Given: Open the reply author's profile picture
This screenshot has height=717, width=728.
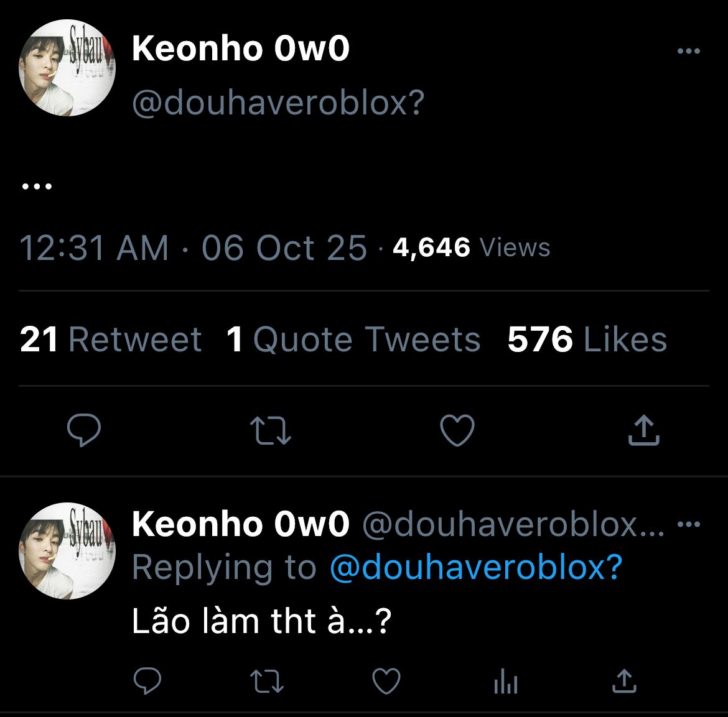Looking at the screenshot, I should tap(67, 551).
